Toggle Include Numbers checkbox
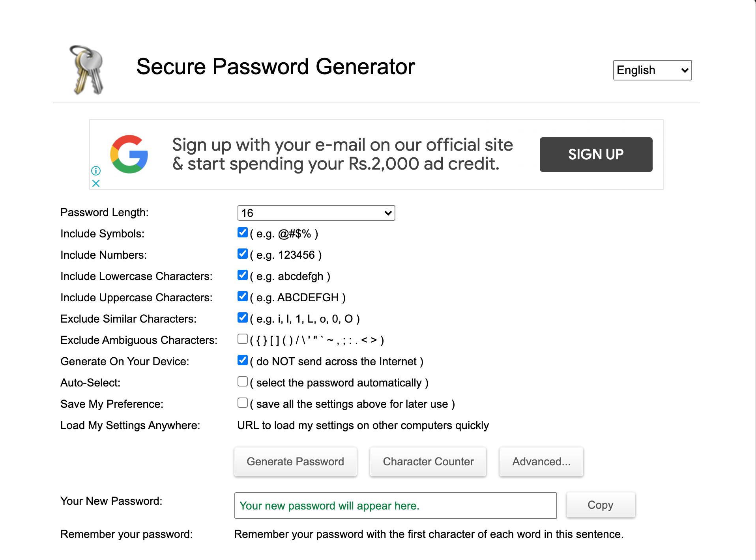Screen dimensions: 756x560 243,254
